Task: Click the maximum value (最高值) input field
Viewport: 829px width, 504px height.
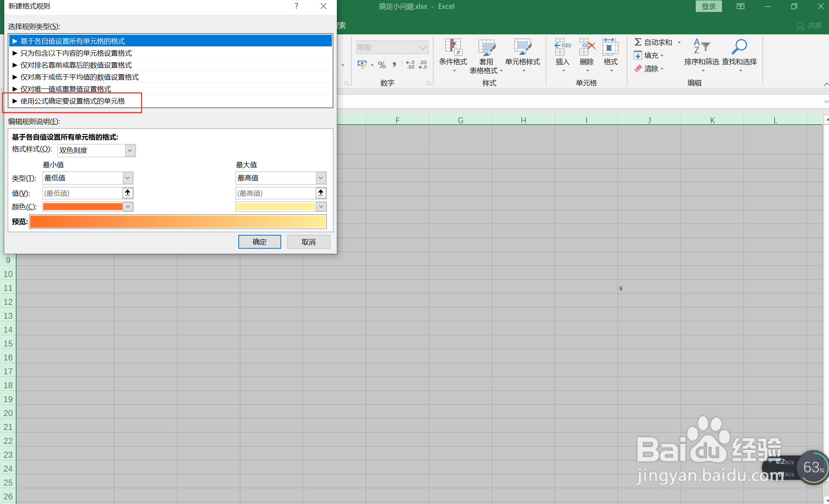Action: click(275, 193)
